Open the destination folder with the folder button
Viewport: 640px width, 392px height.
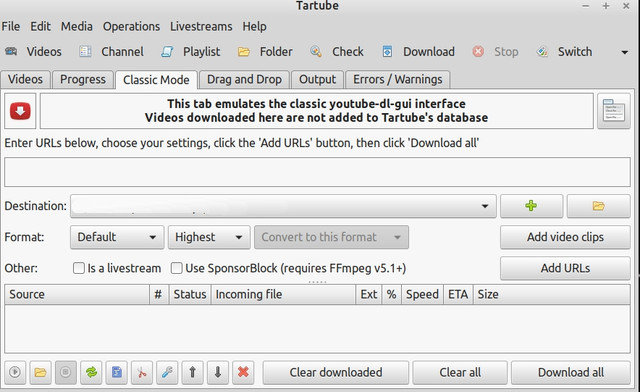point(598,206)
